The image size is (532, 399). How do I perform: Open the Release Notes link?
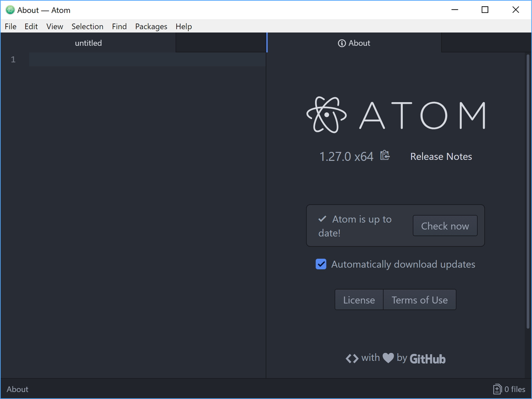[441, 156]
